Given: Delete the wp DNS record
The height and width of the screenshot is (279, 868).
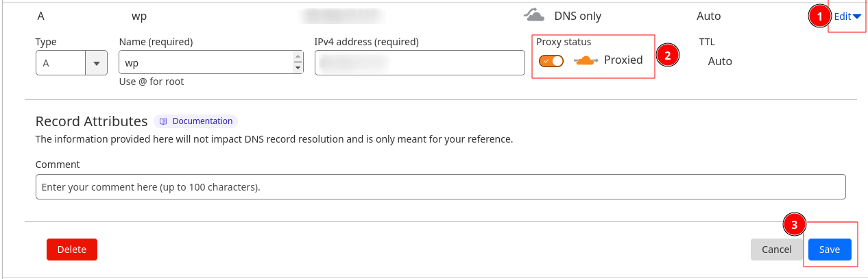Looking at the screenshot, I should 72,250.
